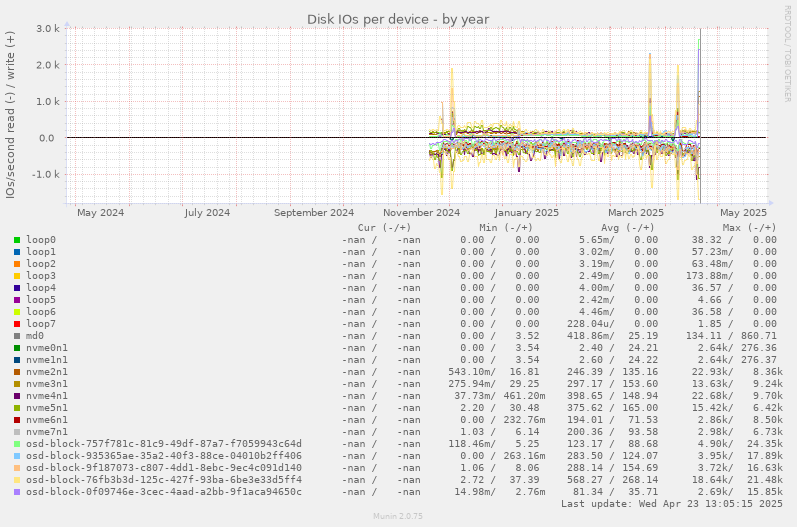Click the graph title Disk IOs per device
This screenshot has width=797, height=527.
[397, 19]
